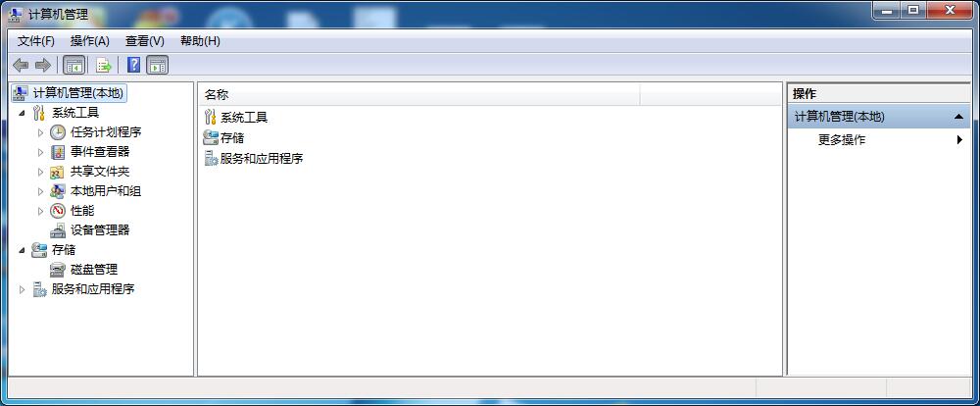Click Task Scheduler clock icon
This screenshot has width=980, height=406.
[58, 132]
